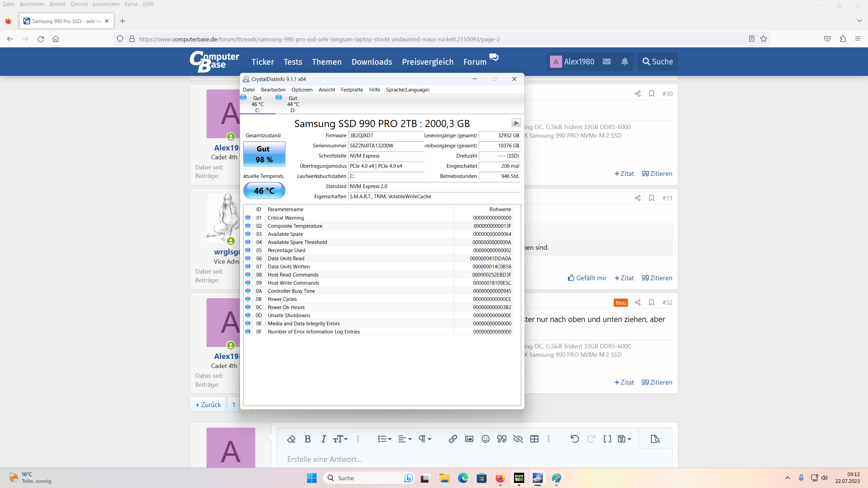The image size is (868, 488).
Task: Insert an image via the editor picture icon
Action: coord(469,439)
